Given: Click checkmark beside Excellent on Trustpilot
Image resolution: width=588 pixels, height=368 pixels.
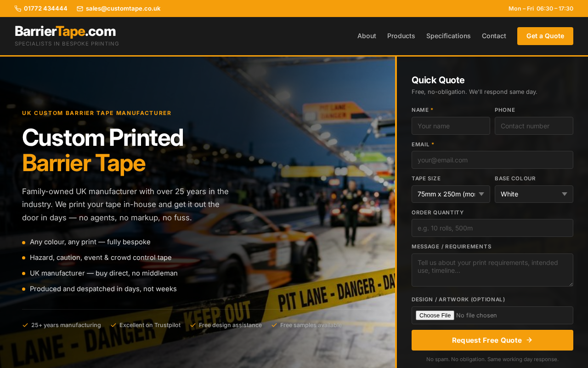Looking at the screenshot, I should (113, 325).
